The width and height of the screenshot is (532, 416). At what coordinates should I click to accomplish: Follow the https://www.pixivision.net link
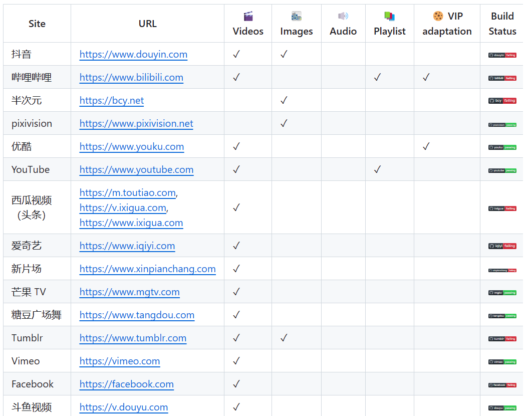pos(136,124)
